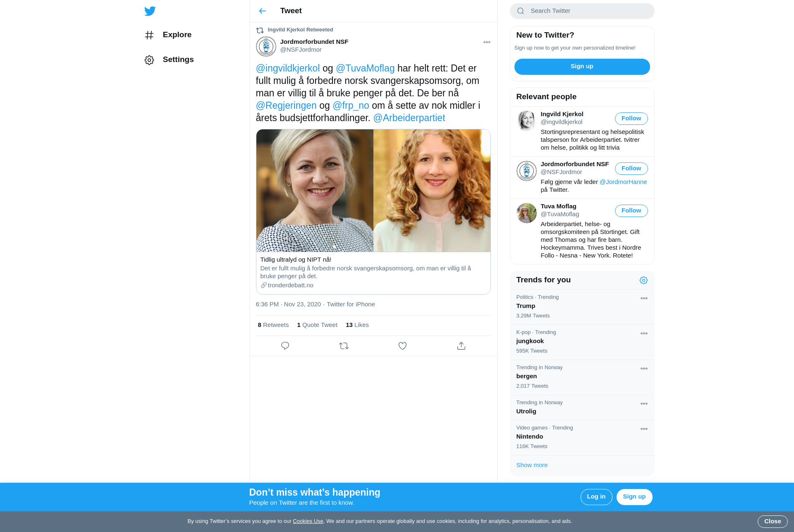Open Ingvild Kjerkol Retweeted label
The height and width of the screenshot is (532, 794).
point(300,30)
